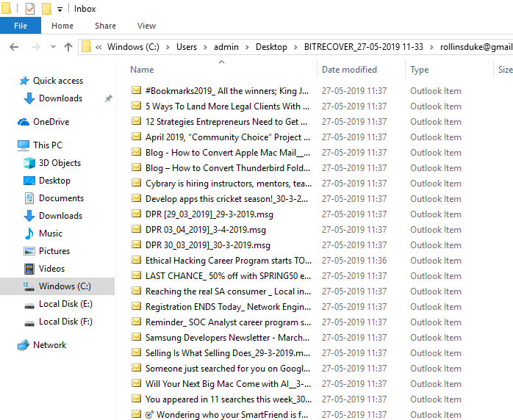The image size is (513, 420).
Task: Select This PC in navigation pane
Action: (x=48, y=145)
